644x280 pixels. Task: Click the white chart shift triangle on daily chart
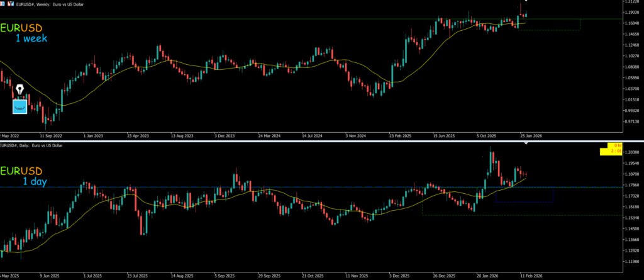tap(526, 144)
